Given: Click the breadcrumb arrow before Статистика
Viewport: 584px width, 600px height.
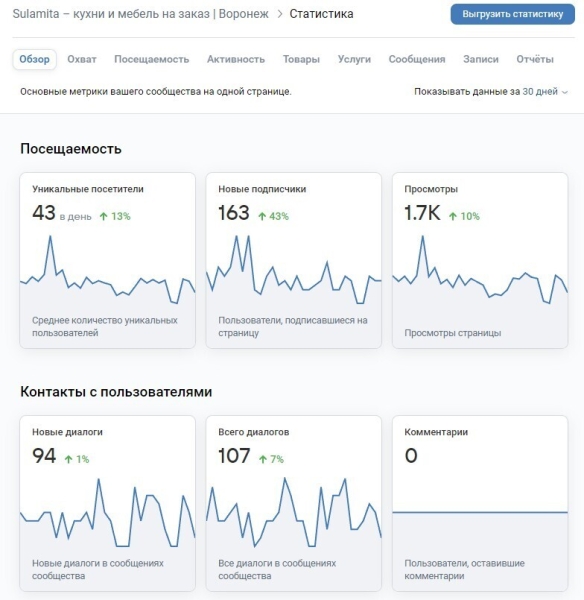Looking at the screenshot, I should (x=280, y=14).
